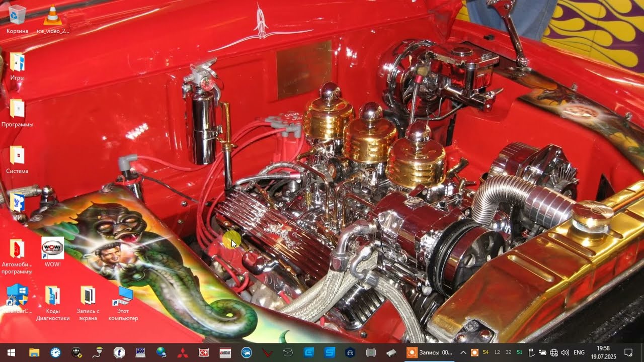Click the orange recorder tray icon
The image size is (644, 362).
click(x=474, y=352)
